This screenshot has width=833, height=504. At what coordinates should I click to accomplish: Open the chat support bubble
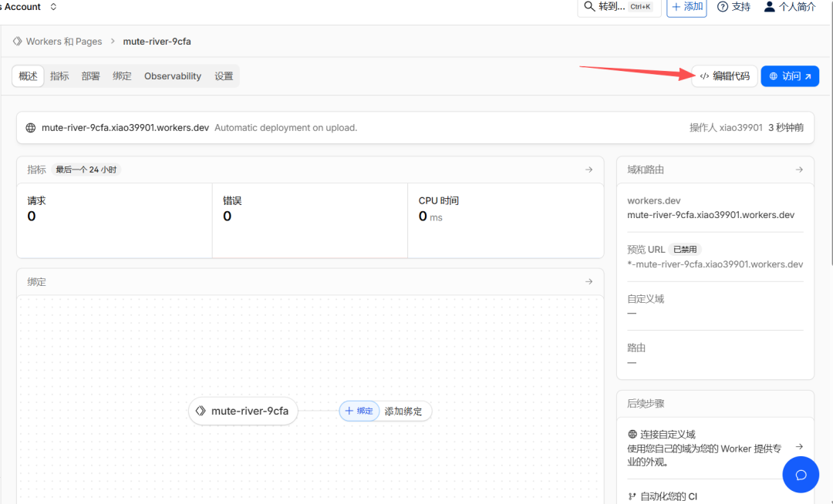[x=801, y=475]
